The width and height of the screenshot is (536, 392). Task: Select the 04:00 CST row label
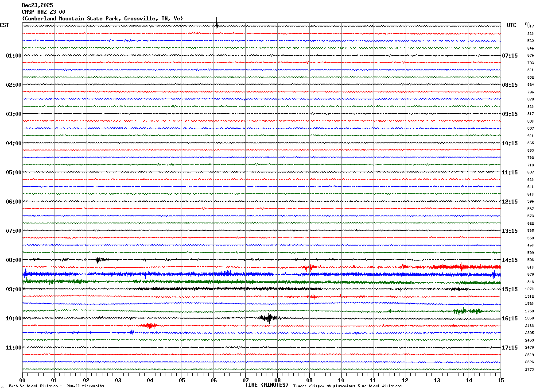coord(14,143)
